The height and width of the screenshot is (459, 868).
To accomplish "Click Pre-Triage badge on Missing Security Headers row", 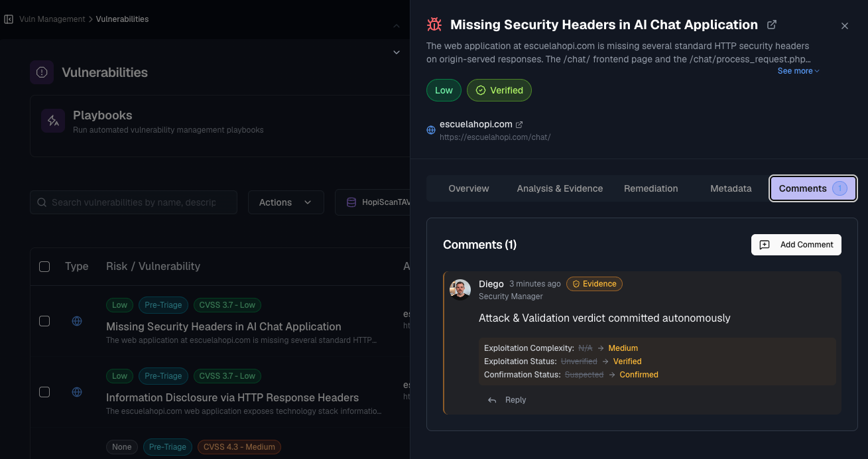I will tap(163, 305).
